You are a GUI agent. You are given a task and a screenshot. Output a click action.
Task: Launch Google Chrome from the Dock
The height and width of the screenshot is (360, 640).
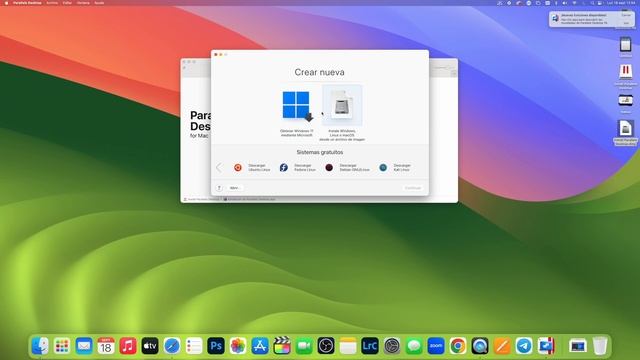(x=458, y=346)
